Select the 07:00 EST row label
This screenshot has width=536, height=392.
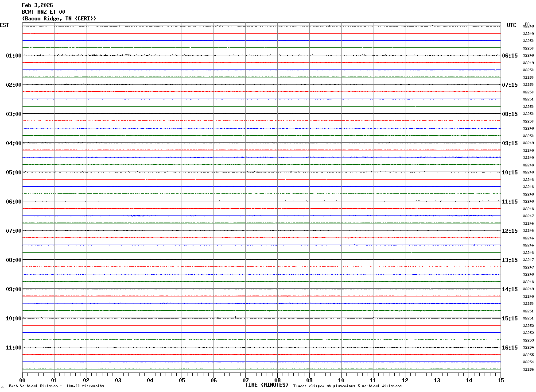(14, 231)
